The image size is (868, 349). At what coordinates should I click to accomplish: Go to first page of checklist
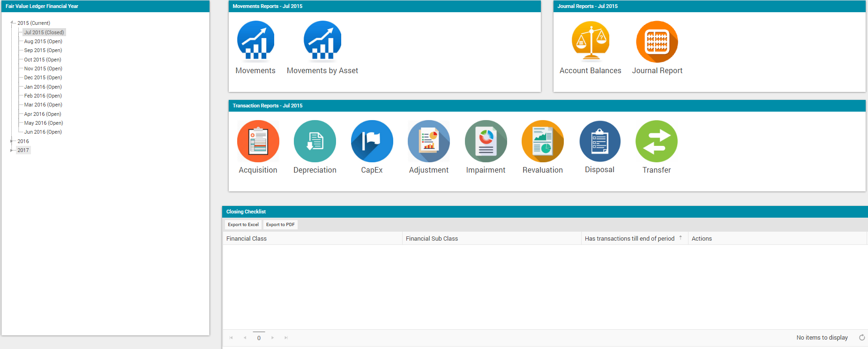pos(231,338)
